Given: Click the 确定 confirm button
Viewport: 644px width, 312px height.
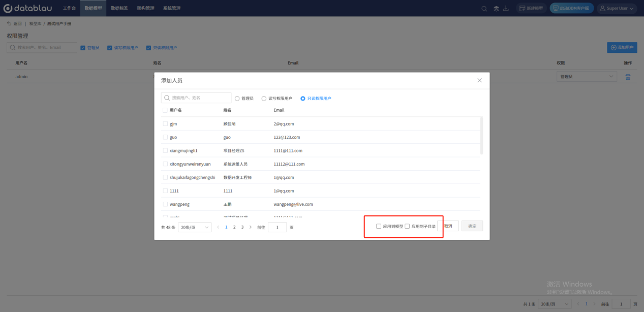Looking at the screenshot, I should [x=472, y=226].
